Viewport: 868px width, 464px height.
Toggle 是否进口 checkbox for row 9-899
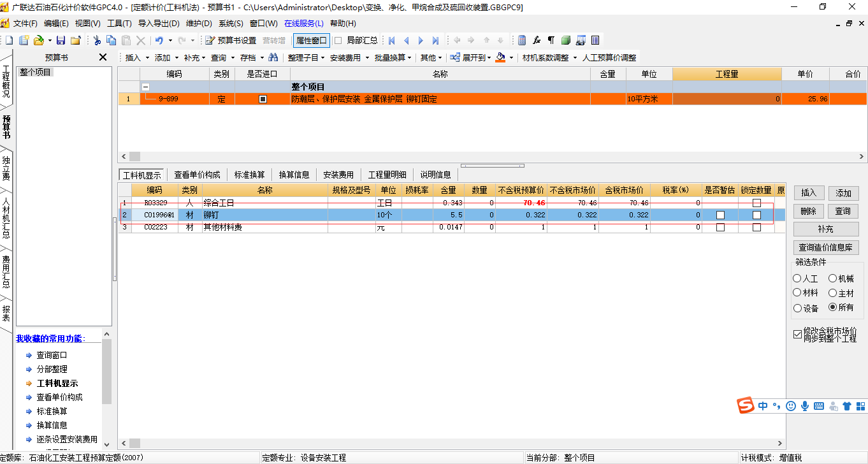263,99
